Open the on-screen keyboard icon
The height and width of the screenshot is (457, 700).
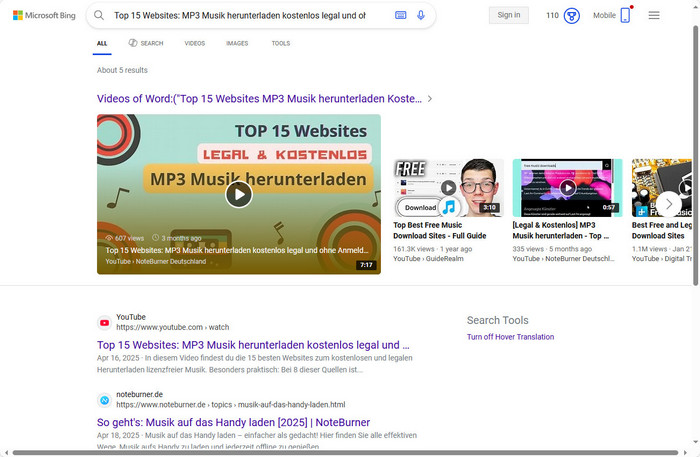tap(400, 15)
